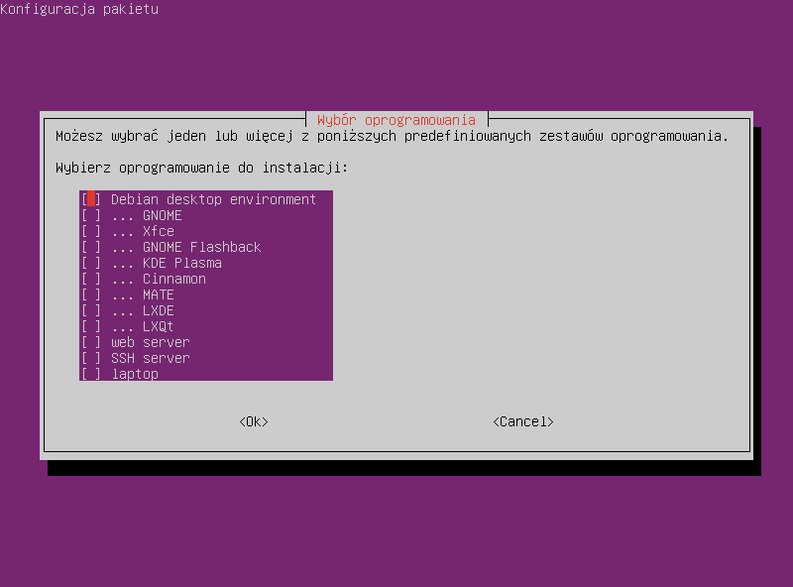Check the Debian desktop environment box
Screen dimensions: 793x587
pyautogui.click(x=91, y=199)
